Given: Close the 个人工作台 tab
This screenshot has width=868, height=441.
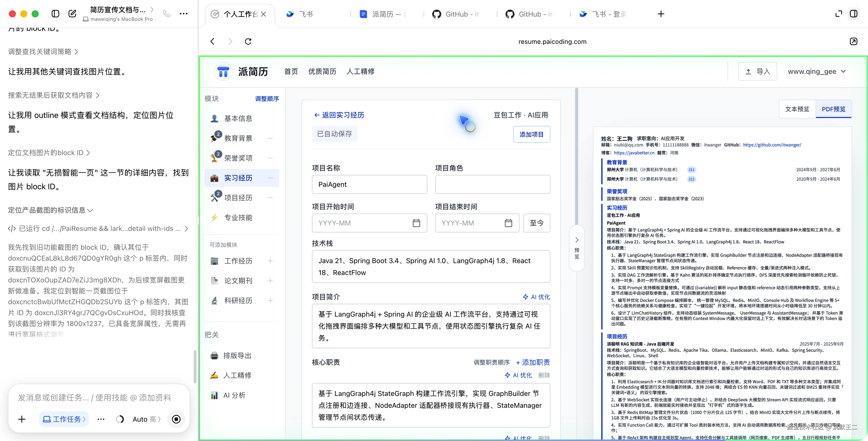Looking at the screenshot, I should 263,14.
